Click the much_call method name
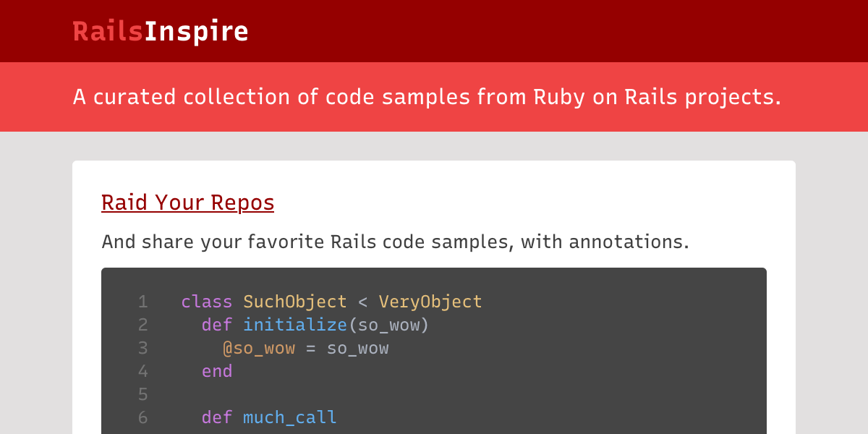Viewport: 868px width, 434px height. [290, 417]
